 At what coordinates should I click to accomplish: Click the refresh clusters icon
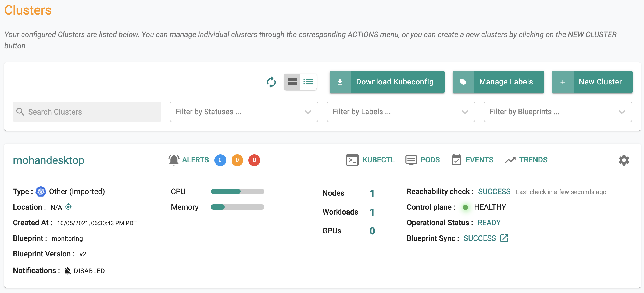(x=271, y=82)
